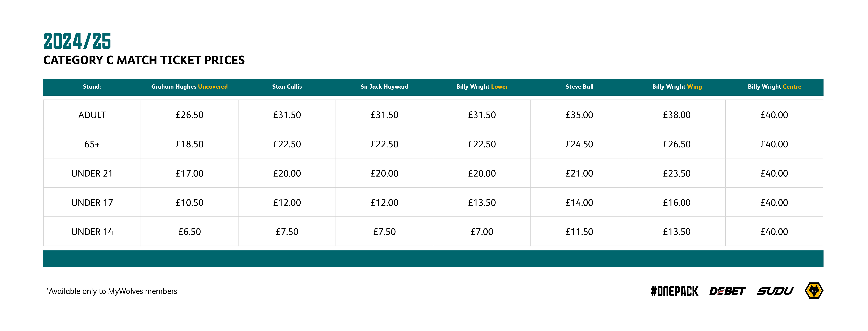Select the Steve Bull column header
Screen dimensions: 868x331
pyautogui.click(x=579, y=87)
